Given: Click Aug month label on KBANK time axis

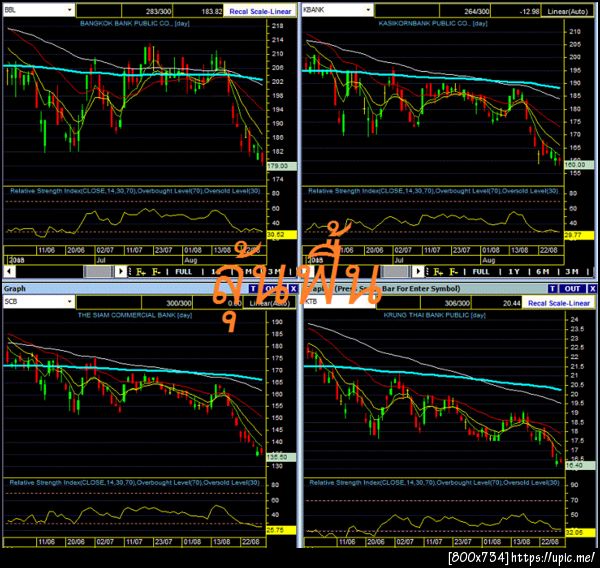Looking at the screenshot, I should [x=489, y=260].
